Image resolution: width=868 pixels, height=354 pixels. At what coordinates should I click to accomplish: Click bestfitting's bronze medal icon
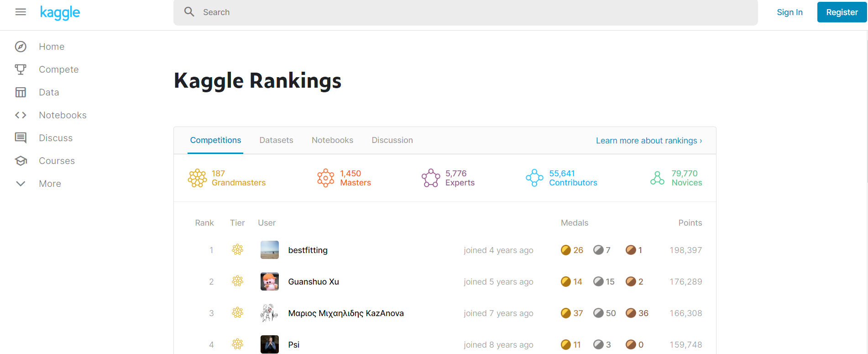[631, 250]
